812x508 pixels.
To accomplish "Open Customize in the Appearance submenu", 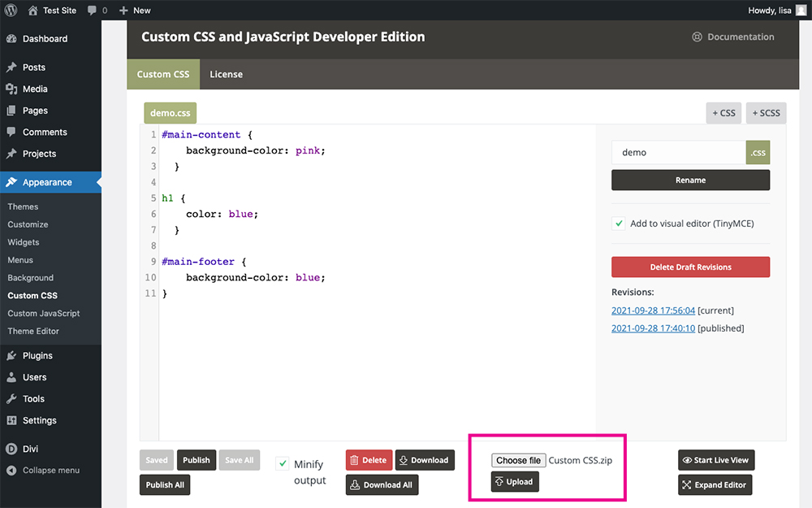I will (x=28, y=224).
